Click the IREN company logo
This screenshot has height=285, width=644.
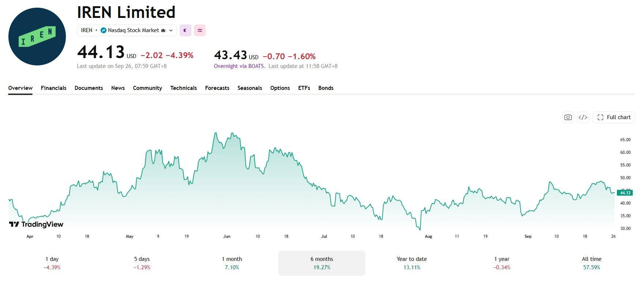[37, 37]
